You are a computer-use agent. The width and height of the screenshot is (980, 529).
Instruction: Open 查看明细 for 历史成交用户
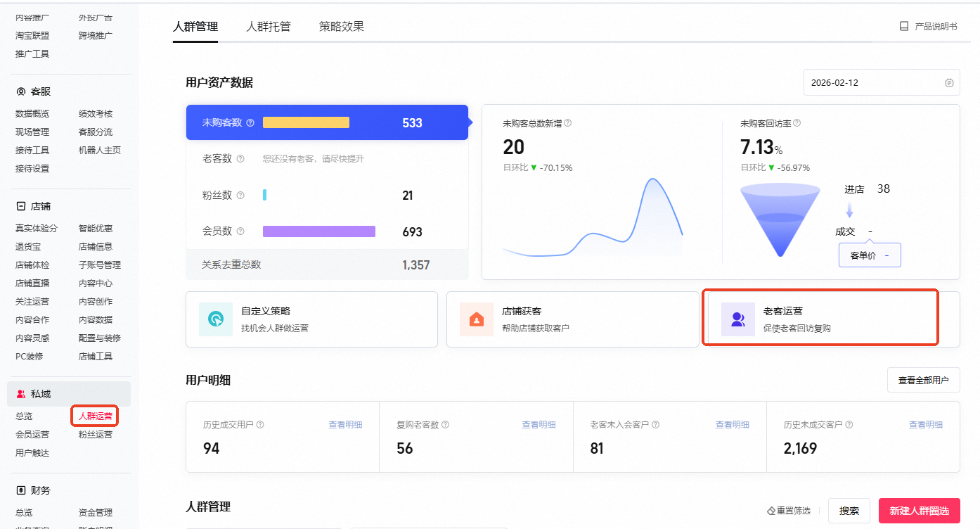coord(345,425)
